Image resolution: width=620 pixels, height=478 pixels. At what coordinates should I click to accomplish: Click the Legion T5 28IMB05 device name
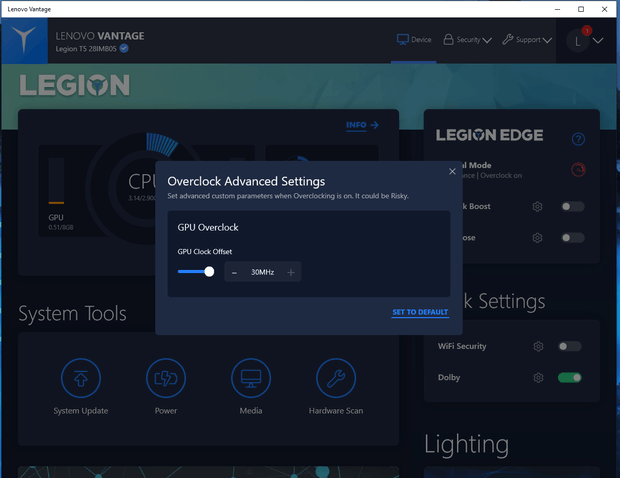(x=86, y=49)
